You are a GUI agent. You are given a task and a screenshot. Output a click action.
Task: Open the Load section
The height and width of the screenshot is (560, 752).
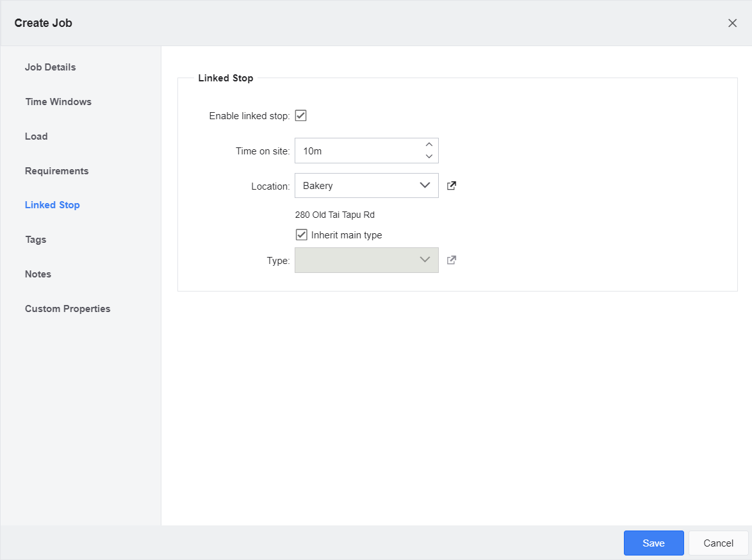(36, 136)
